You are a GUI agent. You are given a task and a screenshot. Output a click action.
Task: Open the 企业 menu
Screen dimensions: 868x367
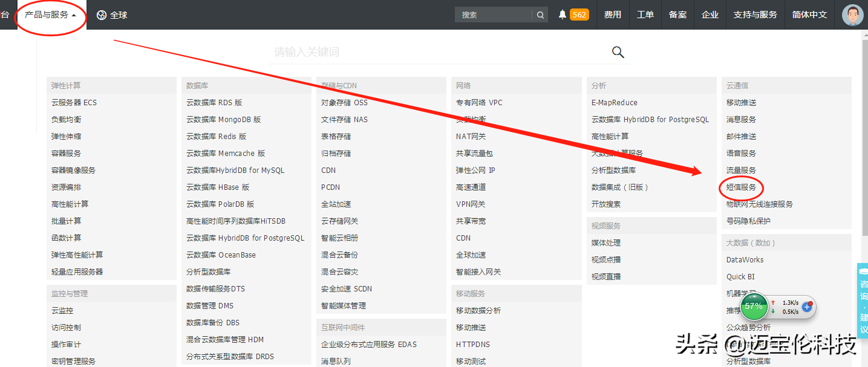click(x=710, y=15)
